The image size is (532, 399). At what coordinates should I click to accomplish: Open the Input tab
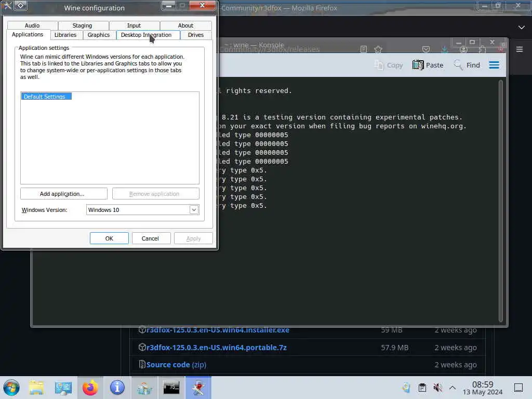tap(134, 25)
